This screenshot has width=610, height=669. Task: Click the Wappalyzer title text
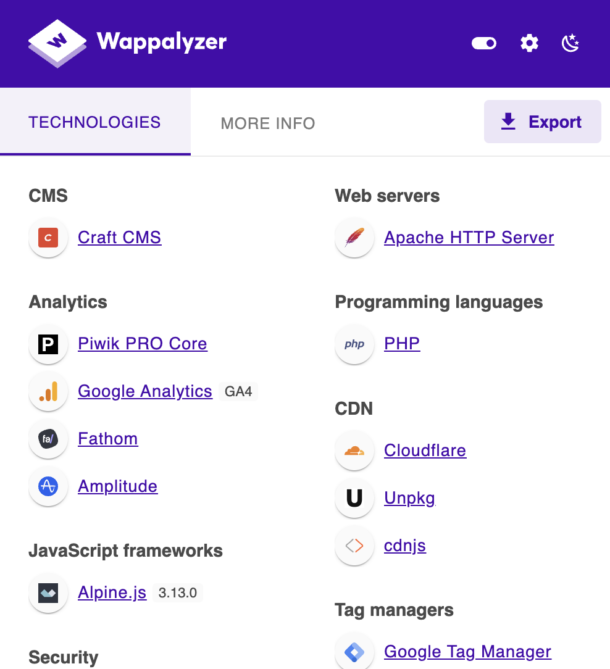[162, 42]
